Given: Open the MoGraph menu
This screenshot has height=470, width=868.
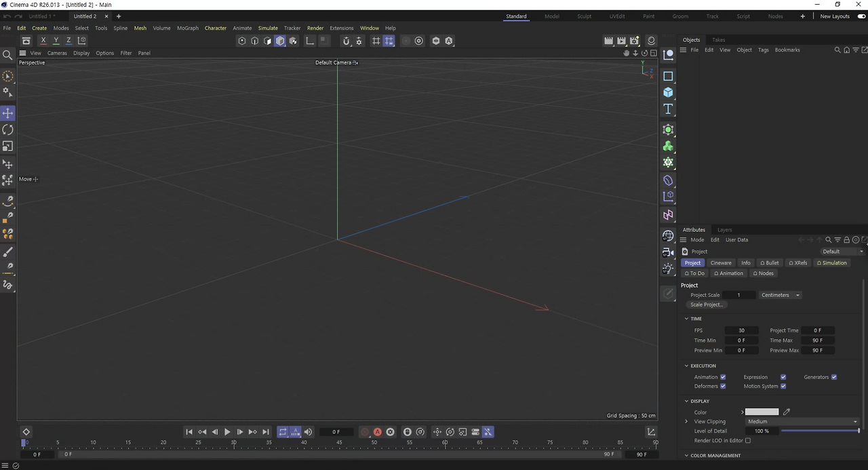Looking at the screenshot, I should tap(188, 28).
